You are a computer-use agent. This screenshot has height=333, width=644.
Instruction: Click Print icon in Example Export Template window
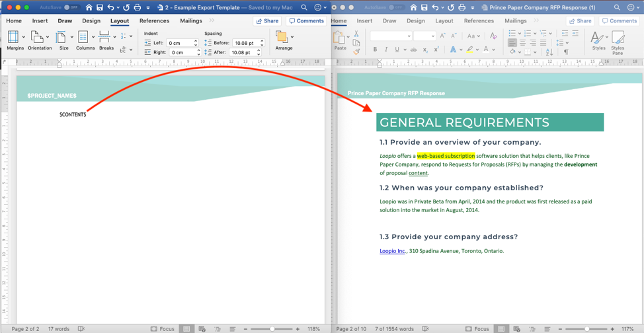click(137, 7)
